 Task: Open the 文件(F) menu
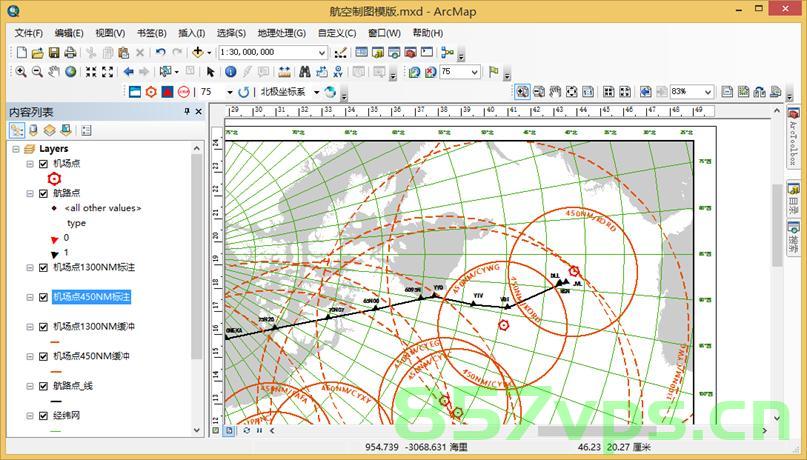point(28,33)
